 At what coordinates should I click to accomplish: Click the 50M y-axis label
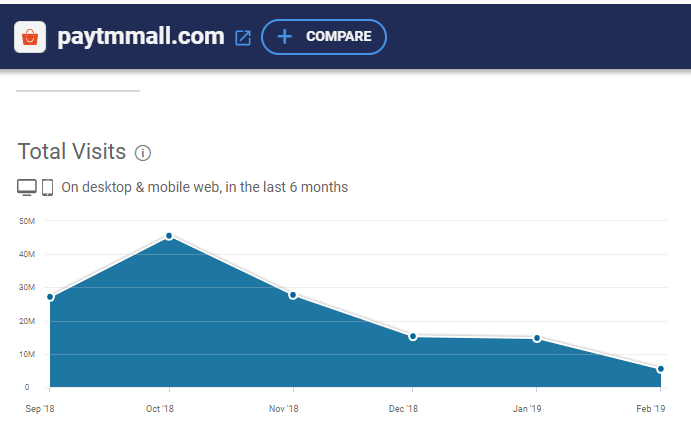27,221
